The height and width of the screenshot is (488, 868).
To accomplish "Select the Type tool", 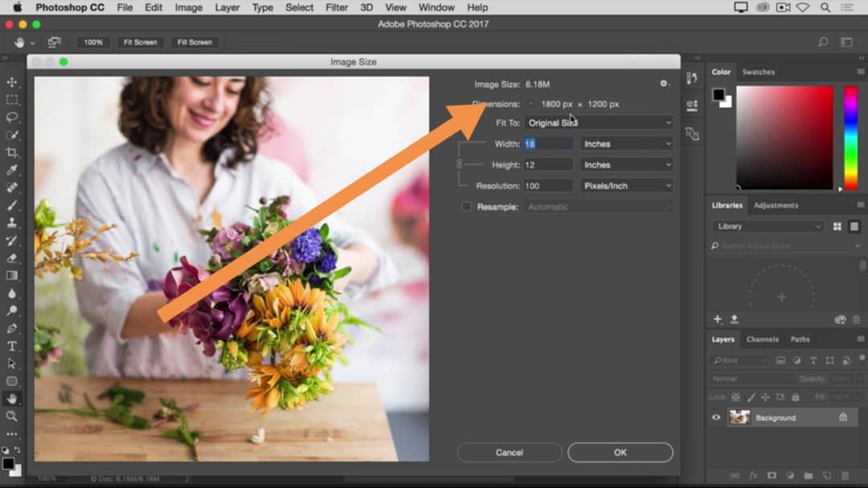I will (12, 347).
